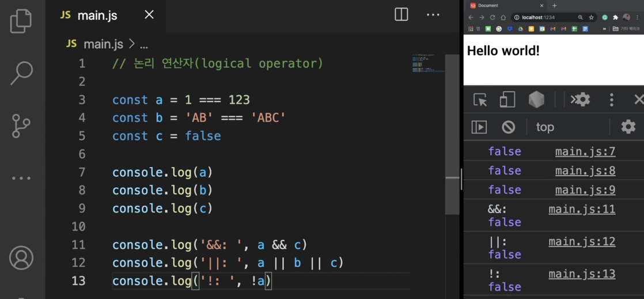Click the browser reload button
Viewport: 644px width, 299px height.
click(493, 18)
